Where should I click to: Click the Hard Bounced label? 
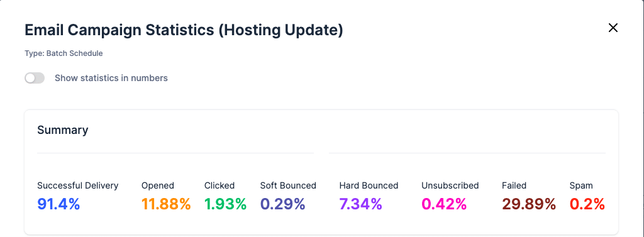(x=369, y=185)
